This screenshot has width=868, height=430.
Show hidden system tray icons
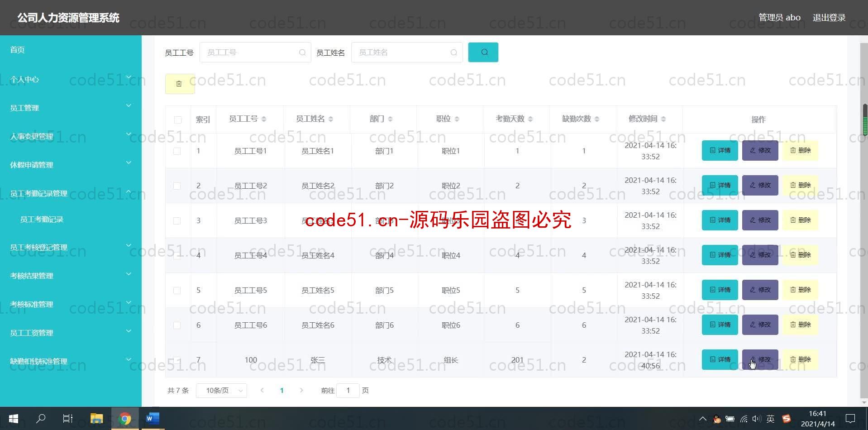click(702, 419)
